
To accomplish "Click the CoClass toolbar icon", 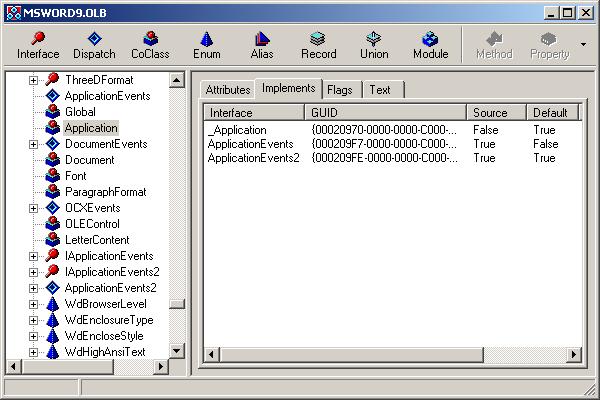I will point(150,38).
